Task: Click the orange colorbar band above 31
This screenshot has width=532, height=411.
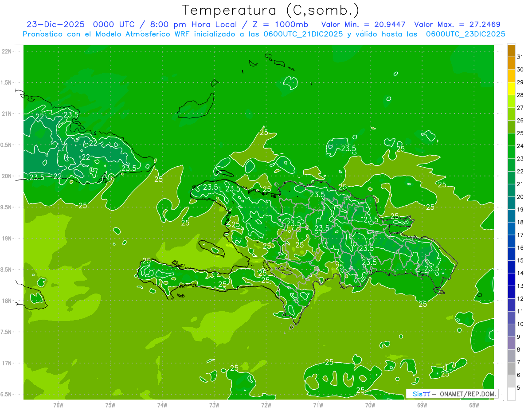Action: [511, 51]
